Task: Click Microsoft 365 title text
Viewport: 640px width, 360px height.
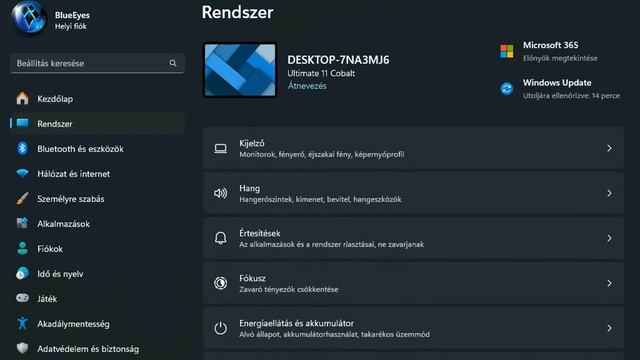Action: tap(550, 45)
